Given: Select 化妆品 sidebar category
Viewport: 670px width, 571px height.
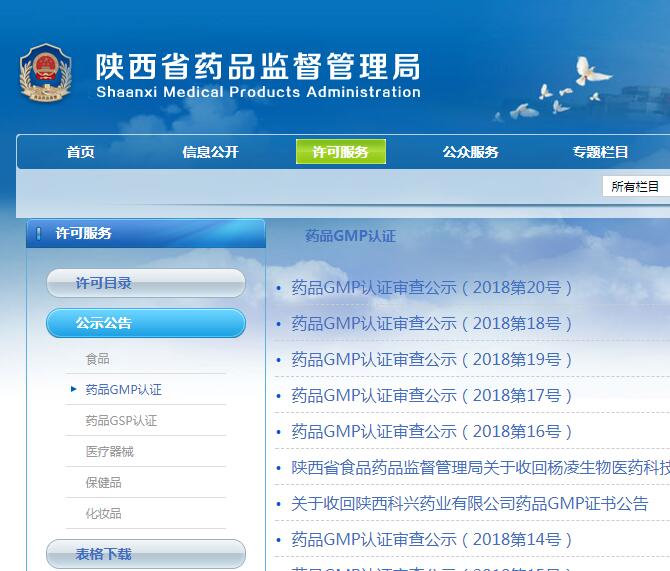Looking at the screenshot, I should [x=104, y=513].
